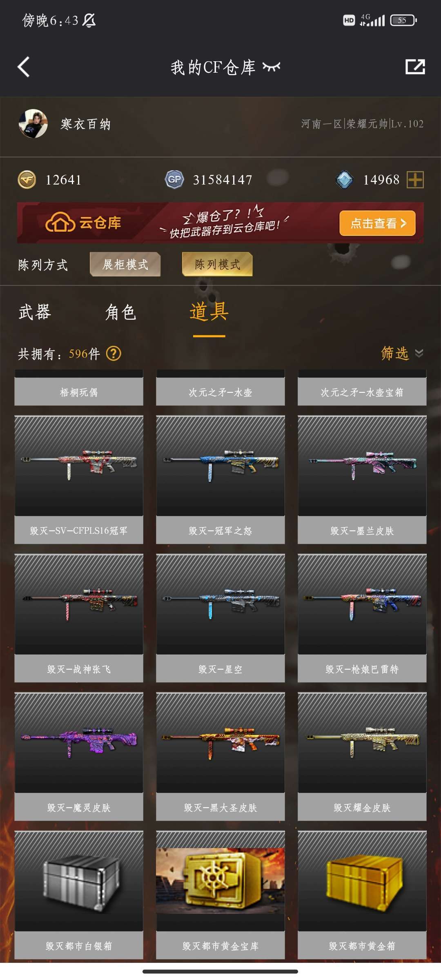
Task: Toggle the closed-eye visibility icon
Action: click(x=272, y=67)
